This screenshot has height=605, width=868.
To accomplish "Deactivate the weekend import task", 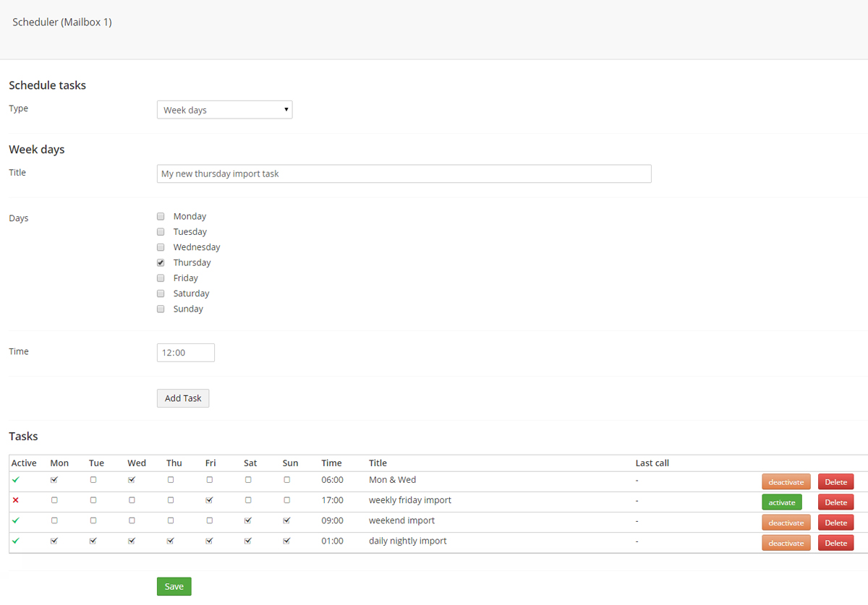I will [786, 523].
